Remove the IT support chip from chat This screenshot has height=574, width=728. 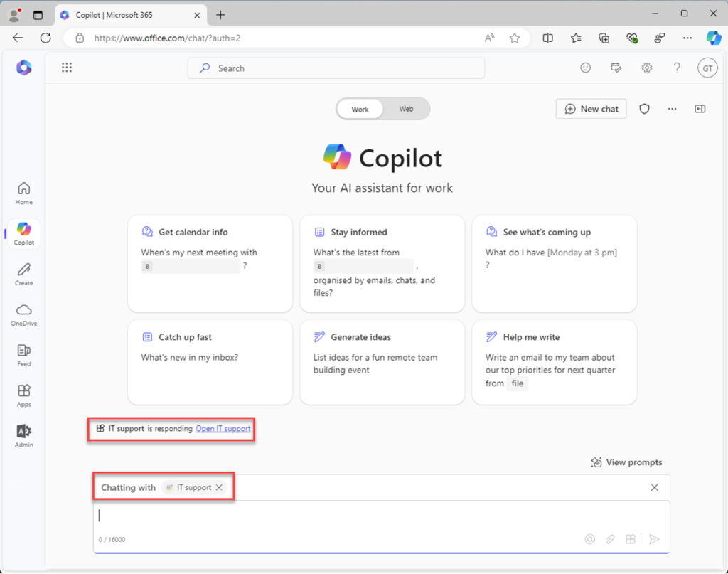[219, 487]
